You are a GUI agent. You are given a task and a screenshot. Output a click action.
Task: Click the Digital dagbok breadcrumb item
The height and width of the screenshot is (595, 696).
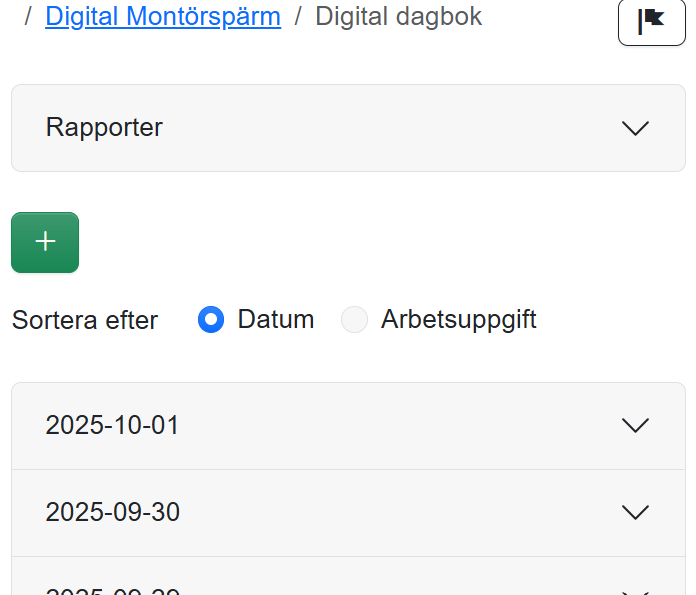coord(398,17)
